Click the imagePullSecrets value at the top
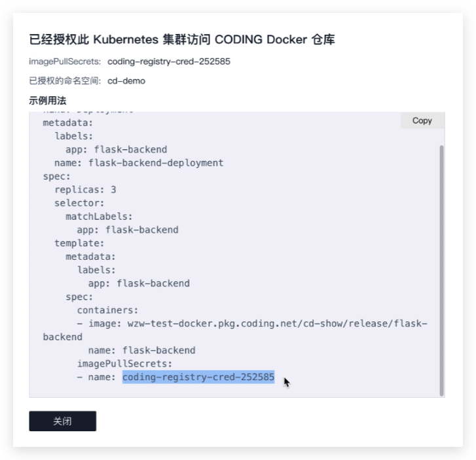This screenshot has width=476, height=460. (169, 62)
